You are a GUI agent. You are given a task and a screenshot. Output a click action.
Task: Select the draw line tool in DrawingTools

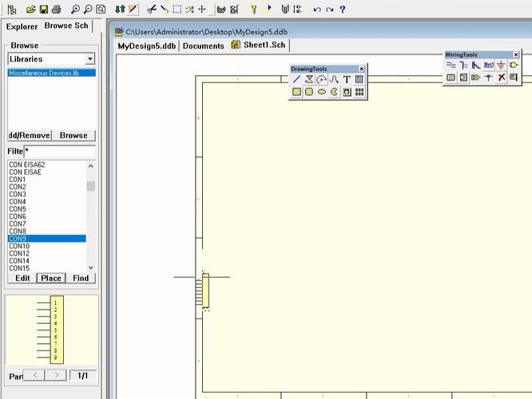(296, 80)
